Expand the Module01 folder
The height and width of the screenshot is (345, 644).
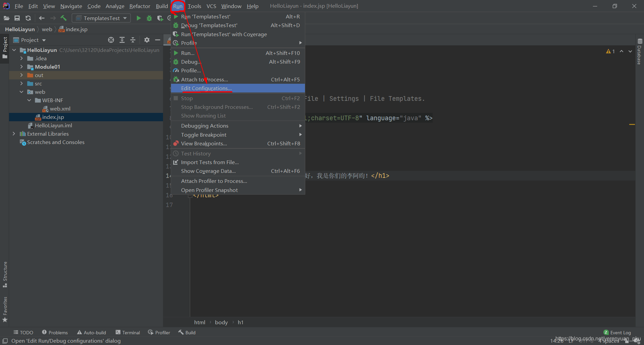click(x=21, y=67)
